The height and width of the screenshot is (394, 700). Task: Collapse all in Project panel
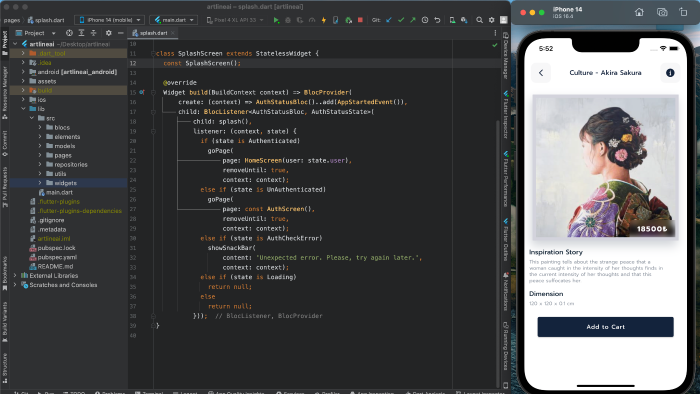pyautogui.click(x=93, y=33)
